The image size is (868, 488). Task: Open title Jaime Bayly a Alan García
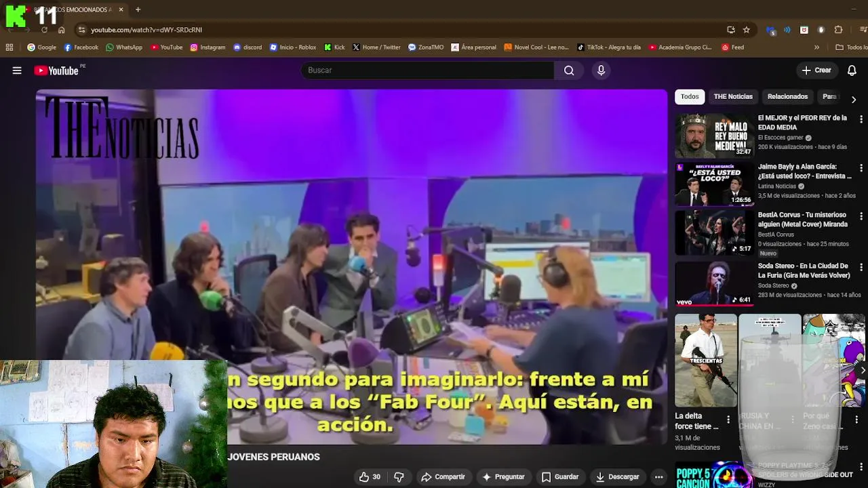[x=804, y=171]
